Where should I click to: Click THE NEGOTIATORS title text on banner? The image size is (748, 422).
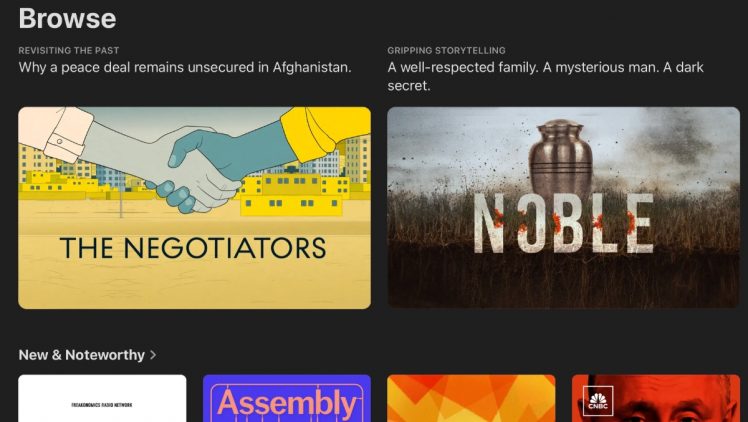[193, 248]
